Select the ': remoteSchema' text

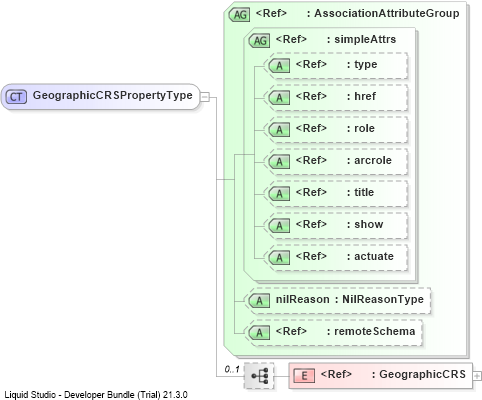(x=371, y=331)
